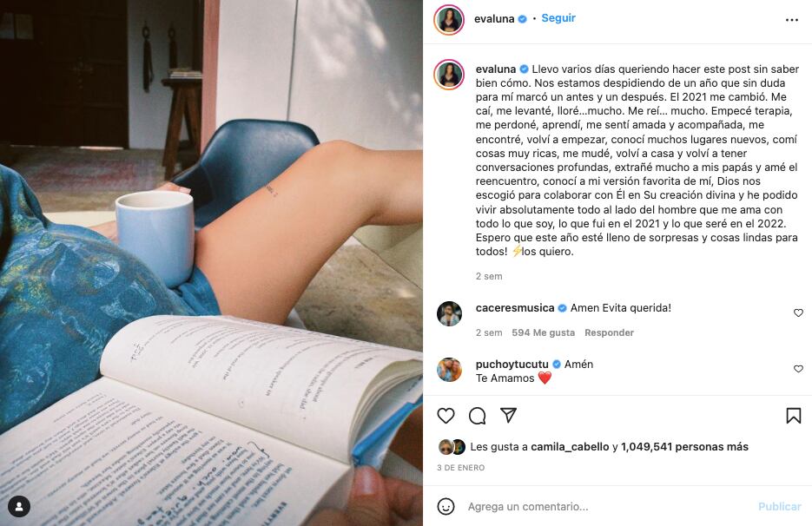The height and width of the screenshot is (526, 812).
Task: Click Responder under caceresmusica comment
Action: [609, 333]
